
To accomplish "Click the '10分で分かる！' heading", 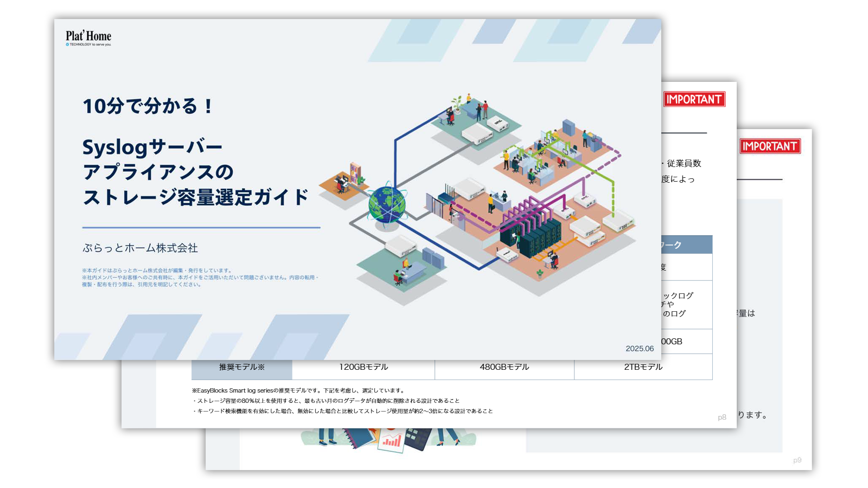I will click(148, 106).
